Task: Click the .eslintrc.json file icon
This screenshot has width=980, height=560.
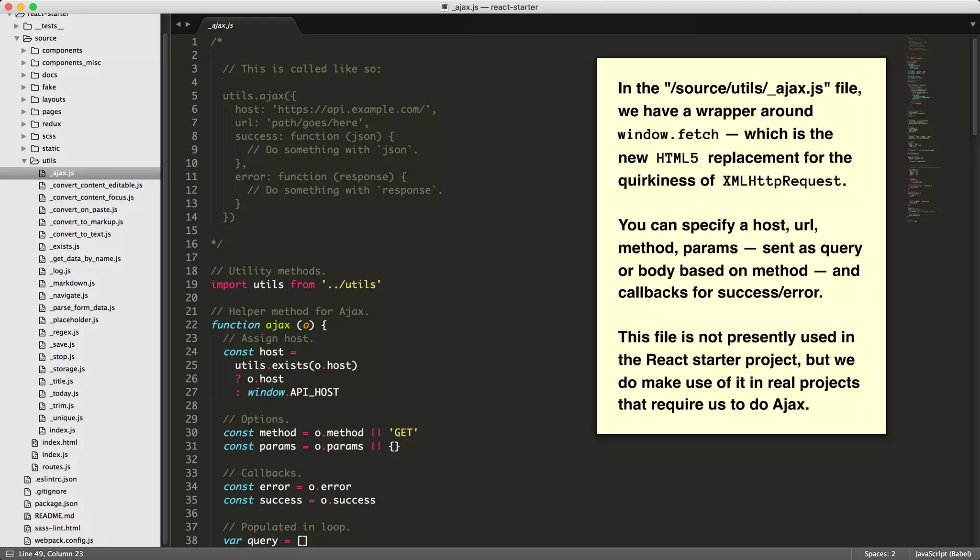Action: [28, 479]
